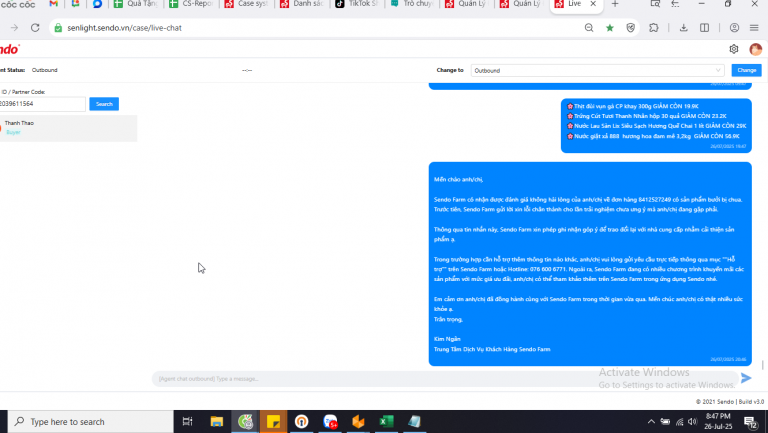This screenshot has width=768, height=433.
Task: Click the chat area scrollbar
Action: click(x=762, y=365)
